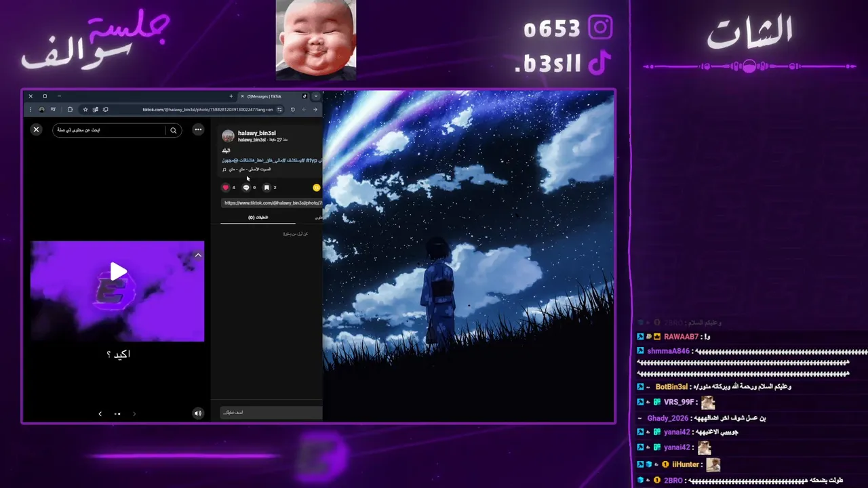This screenshot has height=488, width=868.
Task: Focus the add comment input field
Action: pos(271,412)
